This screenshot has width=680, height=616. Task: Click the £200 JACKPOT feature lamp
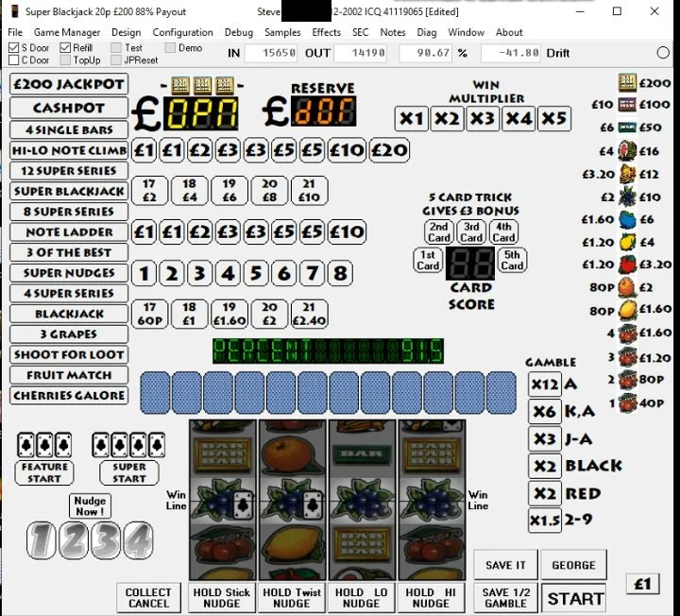point(69,84)
